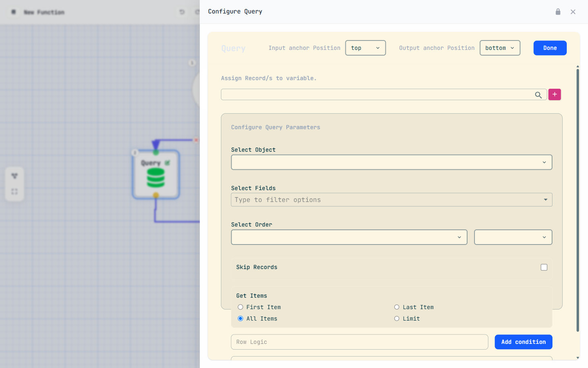Viewport: 588px width, 368px height.
Task: Click the panel vertical scrollbar
Action: point(578,200)
